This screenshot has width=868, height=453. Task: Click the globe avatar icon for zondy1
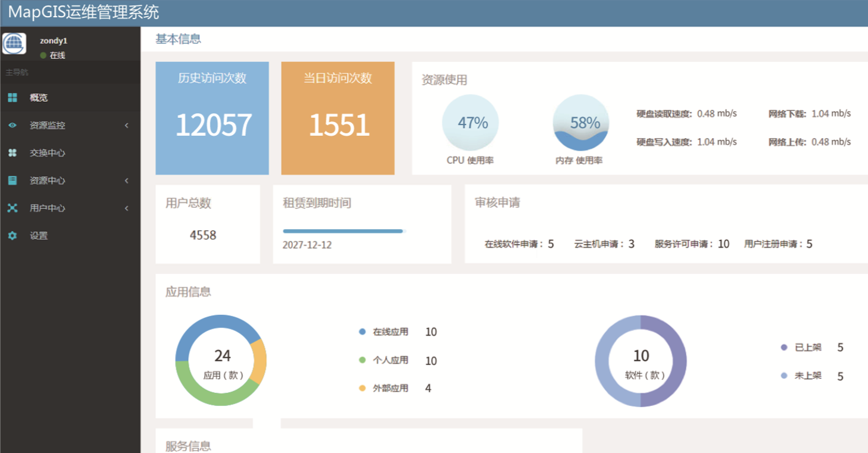14,43
